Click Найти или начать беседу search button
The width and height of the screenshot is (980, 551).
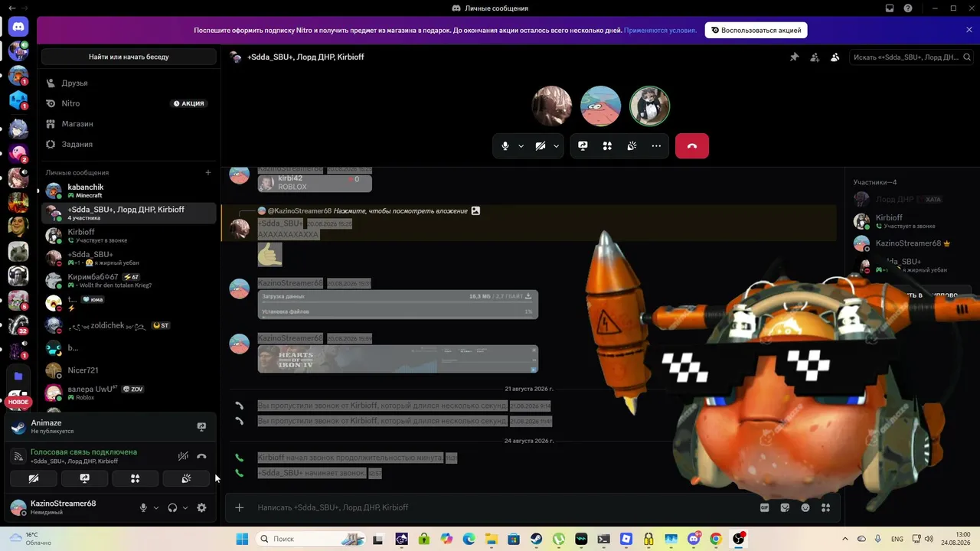(x=129, y=57)
